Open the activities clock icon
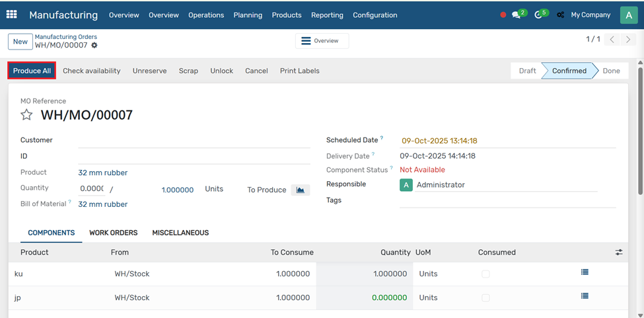 click(539, 15)
